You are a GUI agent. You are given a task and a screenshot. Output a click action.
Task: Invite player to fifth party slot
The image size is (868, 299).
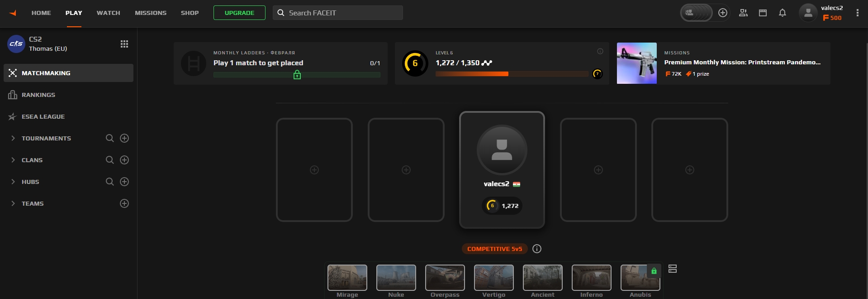[690, 170]
